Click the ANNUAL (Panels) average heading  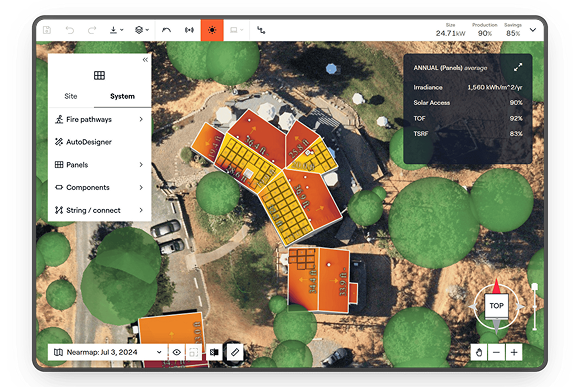pos(450,68)
